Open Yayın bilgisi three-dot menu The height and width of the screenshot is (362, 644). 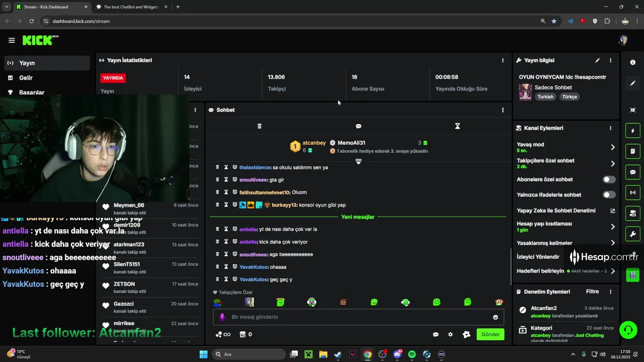611,60
